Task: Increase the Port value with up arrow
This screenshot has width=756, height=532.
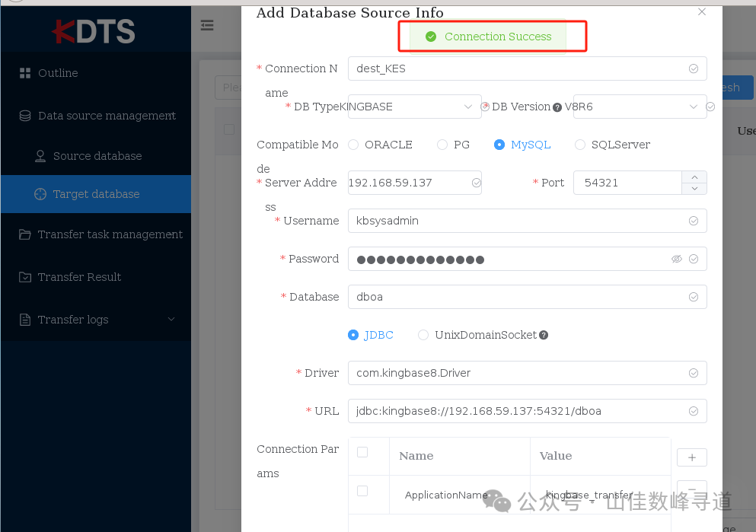Action: click(694, 177)
